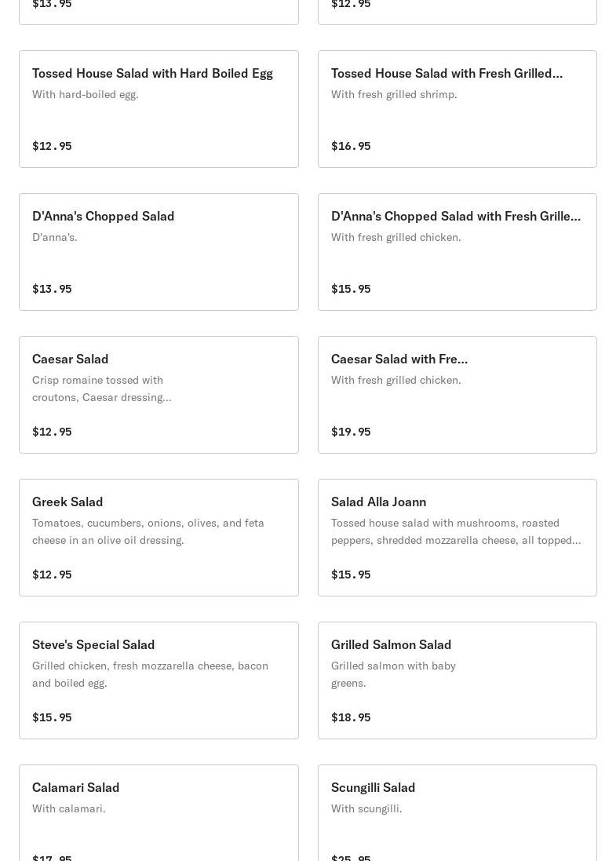Viewport: 616px width, 861px height.
Task: Click the truncated Salad Alla Joann description
Action: [x=455, y=531]
